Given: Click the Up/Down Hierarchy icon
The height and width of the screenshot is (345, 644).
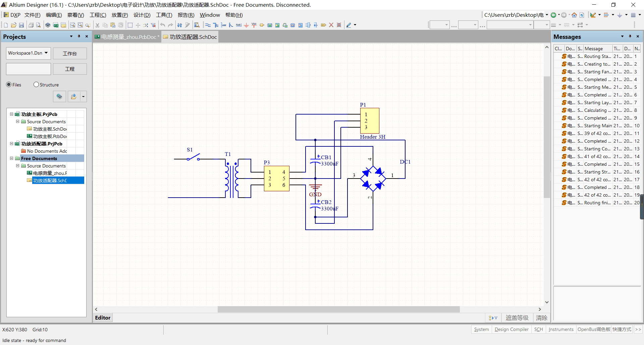Looking at the screenshot, I should [x=180, y=25].
